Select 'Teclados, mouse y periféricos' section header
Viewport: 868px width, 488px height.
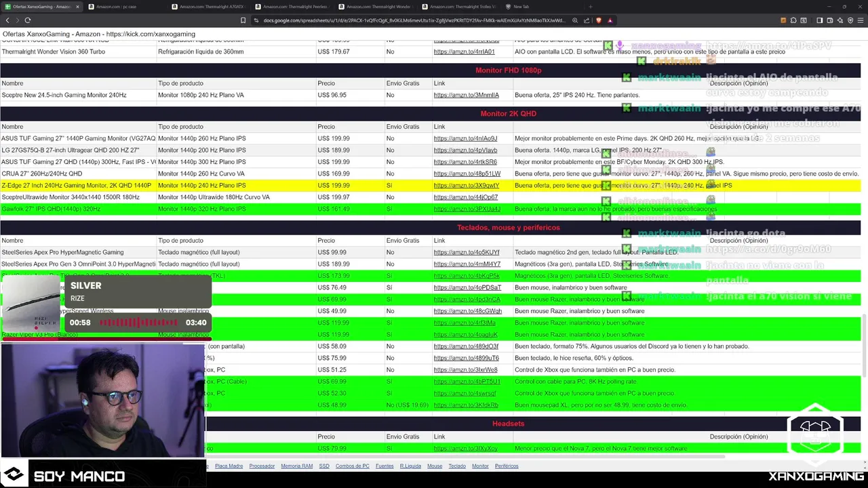pos(508,228)
